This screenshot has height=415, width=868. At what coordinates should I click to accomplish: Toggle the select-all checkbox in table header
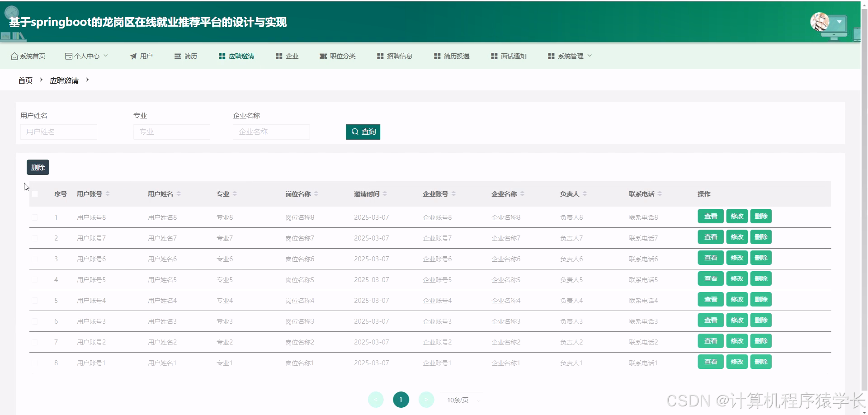[35, 193]
